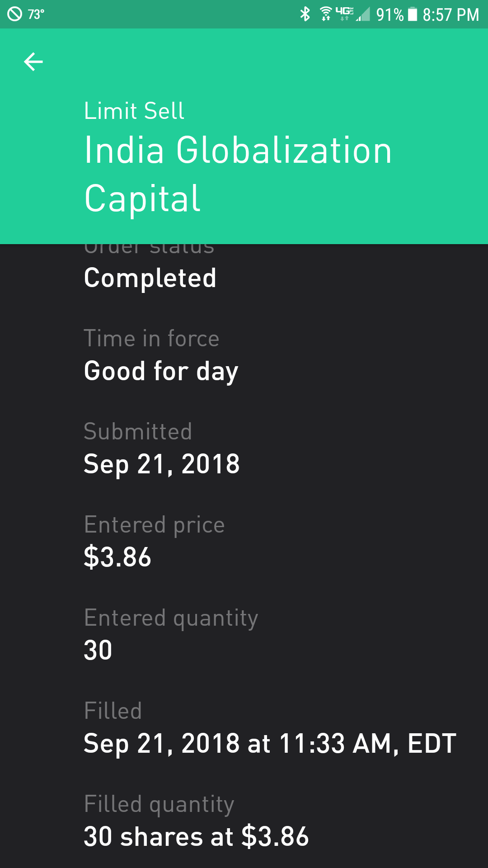Tap the Submitted date Sep 21, 2018
This screenshot has width=488, height=868.
coord(162,464)
